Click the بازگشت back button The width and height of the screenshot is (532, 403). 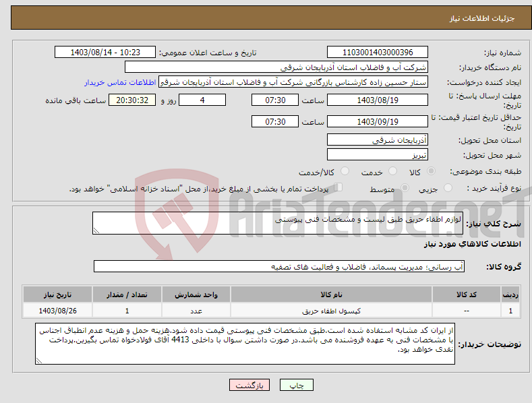point(249,385)
